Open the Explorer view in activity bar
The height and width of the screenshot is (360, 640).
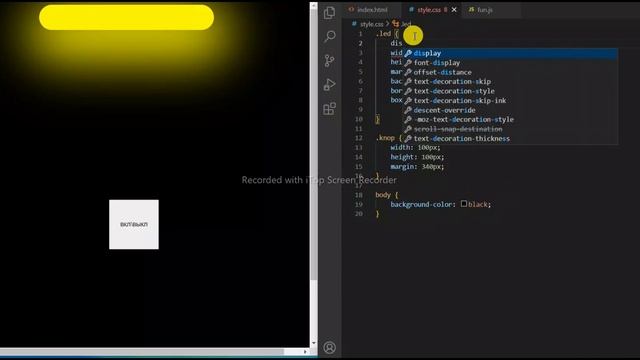[329, 13]
